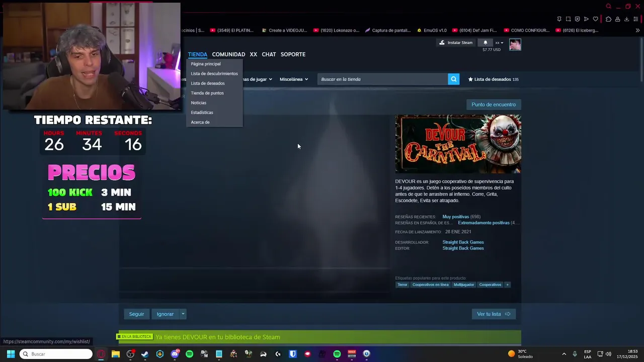The image size is (644, 362).
Task: Click the Ignorar button
Action: point(165,314)
